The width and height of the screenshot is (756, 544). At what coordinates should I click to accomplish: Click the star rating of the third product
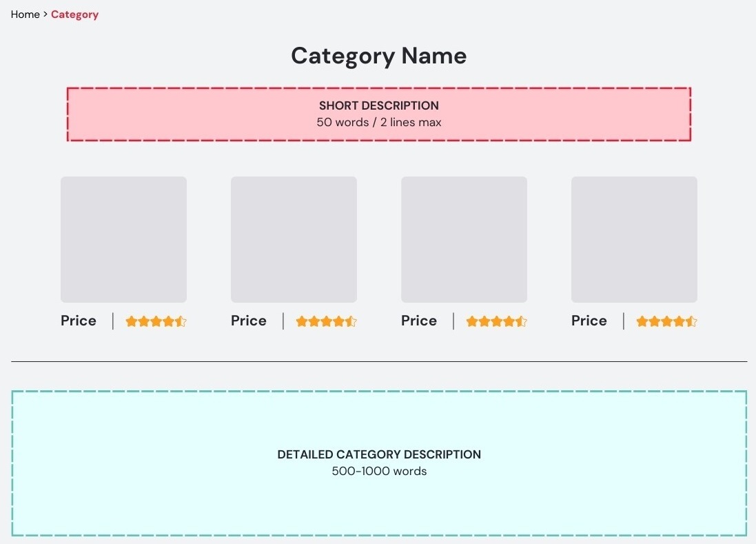(x=496, y=321)
